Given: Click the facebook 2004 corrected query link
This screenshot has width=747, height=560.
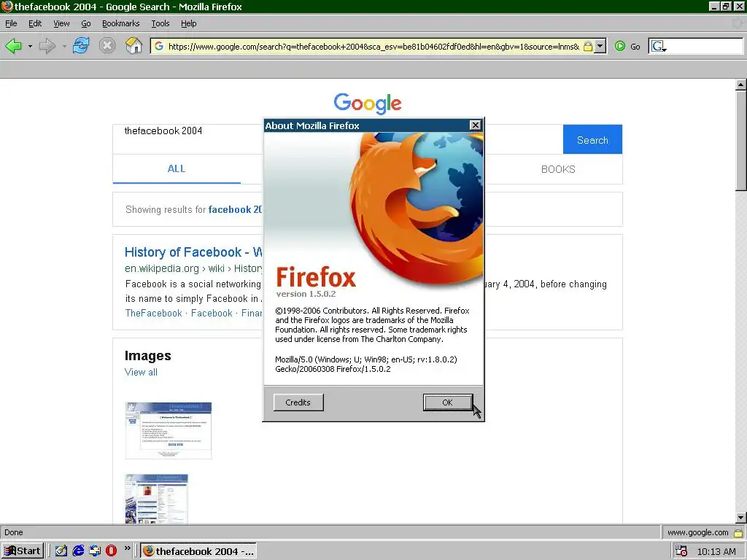Looking at the screenshot, I should (236, 209).
